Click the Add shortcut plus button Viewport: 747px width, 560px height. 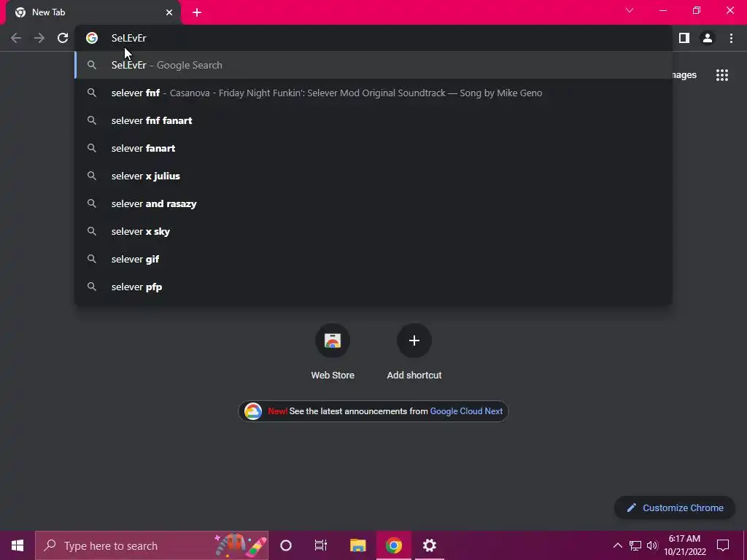[414, 341]
